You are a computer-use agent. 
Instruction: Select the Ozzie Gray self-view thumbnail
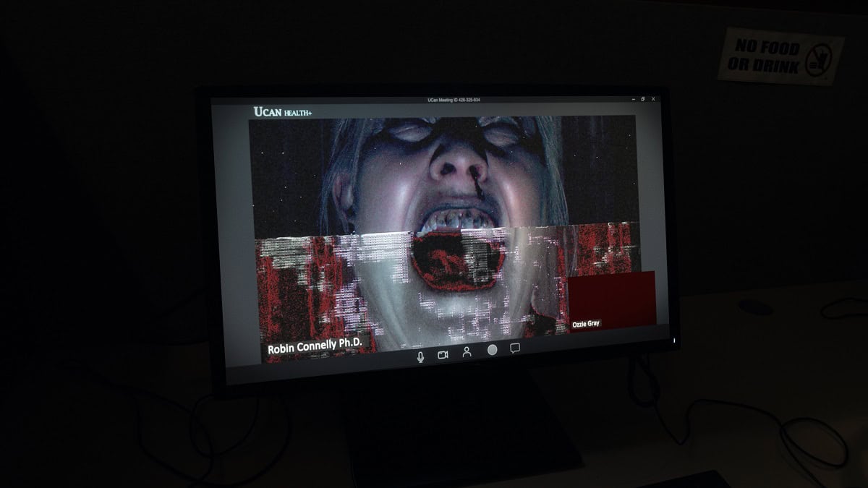[611, 296]
